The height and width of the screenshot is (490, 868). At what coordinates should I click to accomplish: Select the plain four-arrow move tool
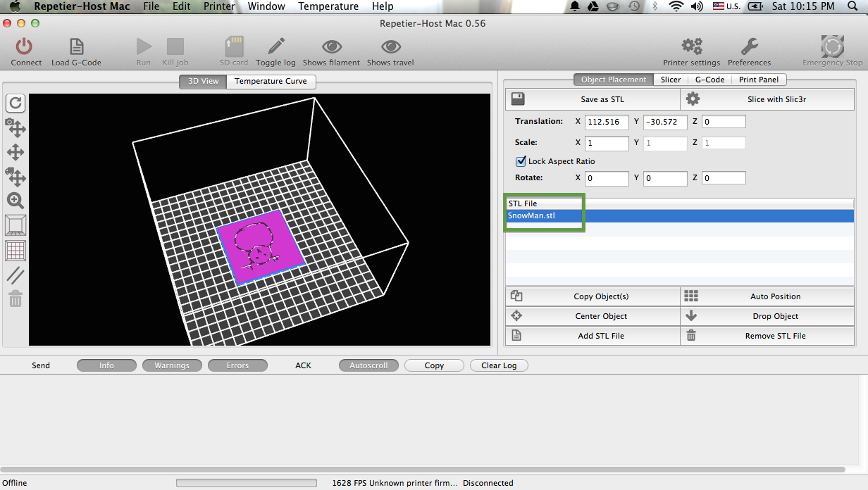(15, 152)
